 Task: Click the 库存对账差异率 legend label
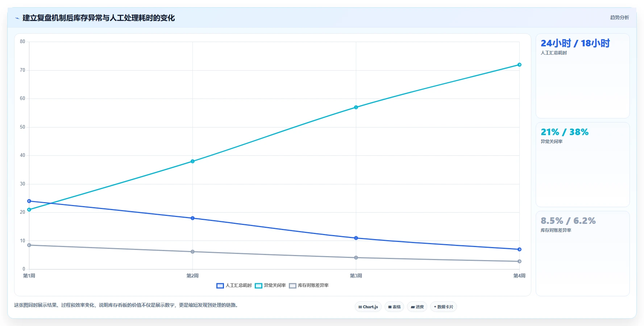(x=313, y=285)
